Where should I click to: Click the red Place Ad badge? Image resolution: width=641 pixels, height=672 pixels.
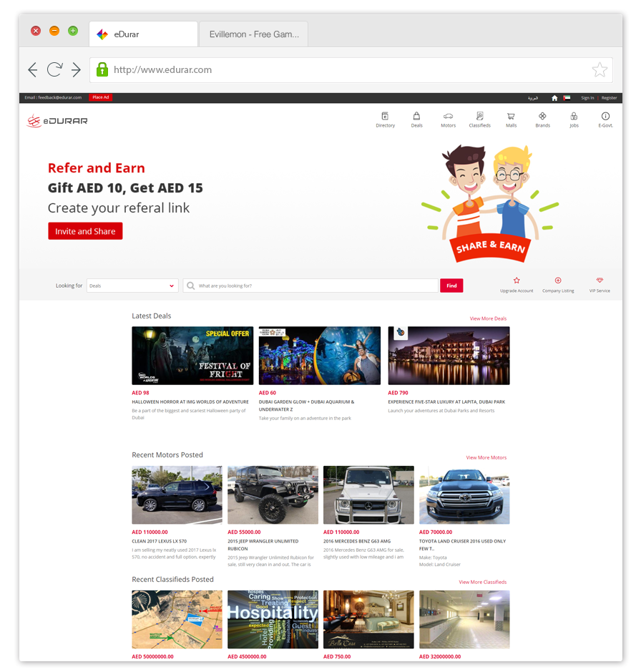(x=100, y=97)
